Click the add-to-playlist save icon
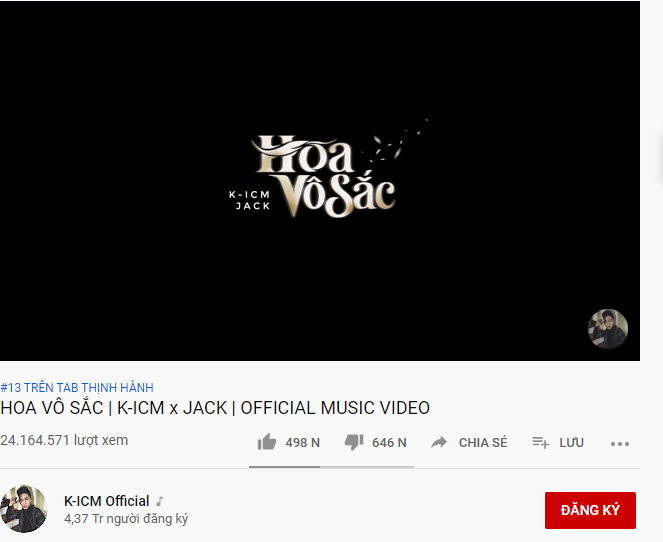 pos(540,443)
